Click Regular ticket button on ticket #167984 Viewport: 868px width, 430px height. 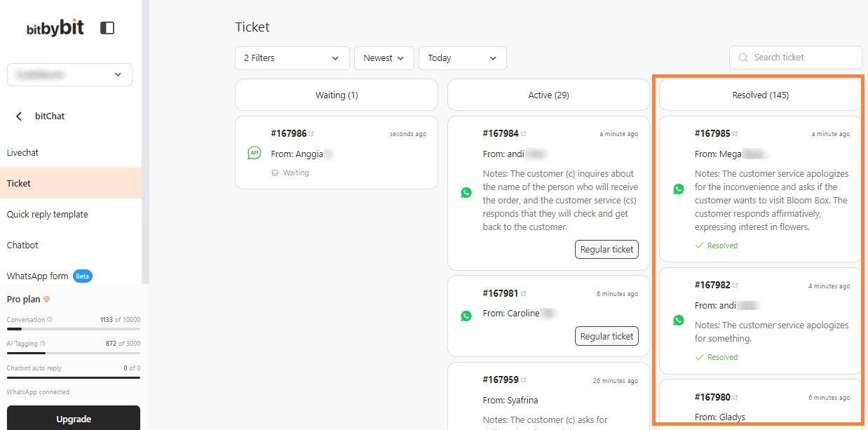tap(607, 249)
